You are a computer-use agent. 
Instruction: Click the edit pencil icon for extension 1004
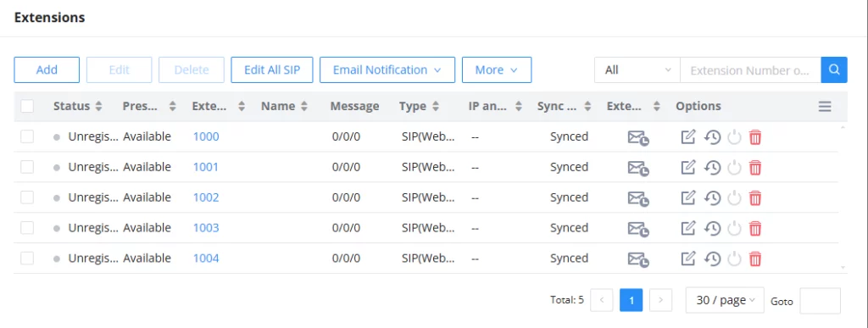[x=687, y=259]
